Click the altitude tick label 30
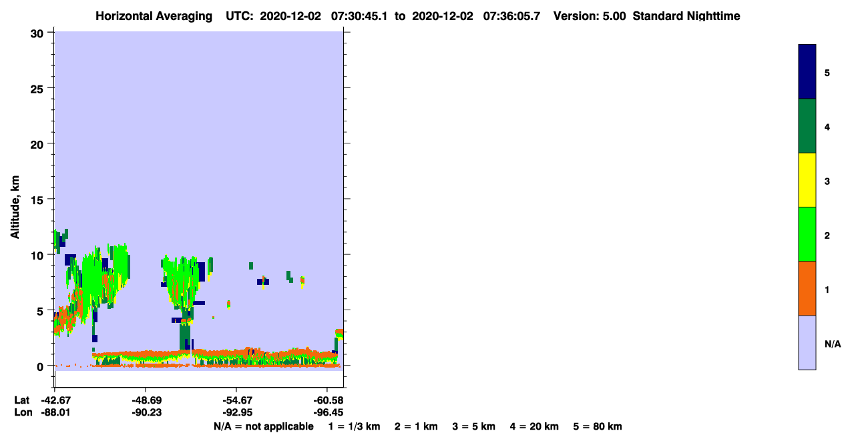This screenshot has height=445, width=868. tap(38, 33)
